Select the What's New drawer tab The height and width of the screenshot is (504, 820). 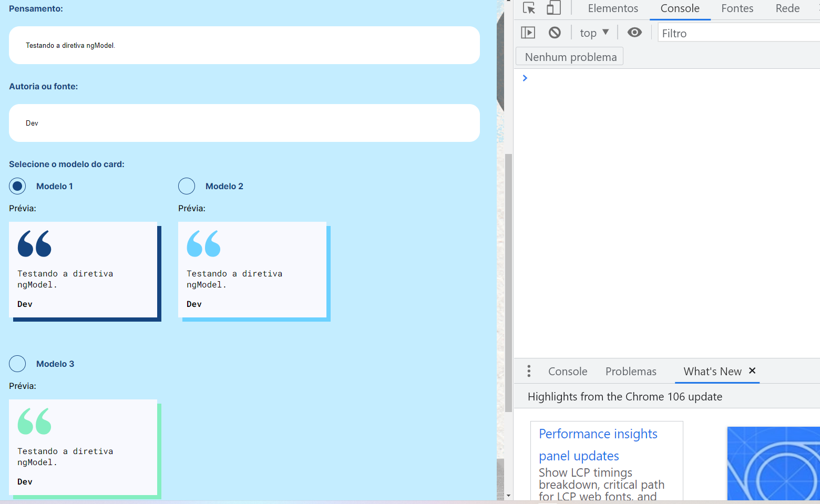click(x=712, y=372)
